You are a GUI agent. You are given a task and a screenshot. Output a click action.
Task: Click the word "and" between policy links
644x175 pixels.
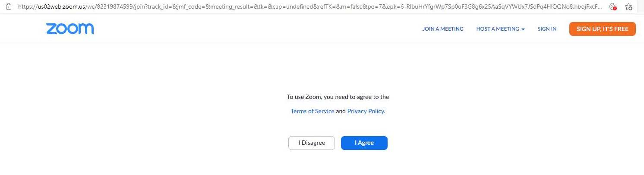coord(341,111)
